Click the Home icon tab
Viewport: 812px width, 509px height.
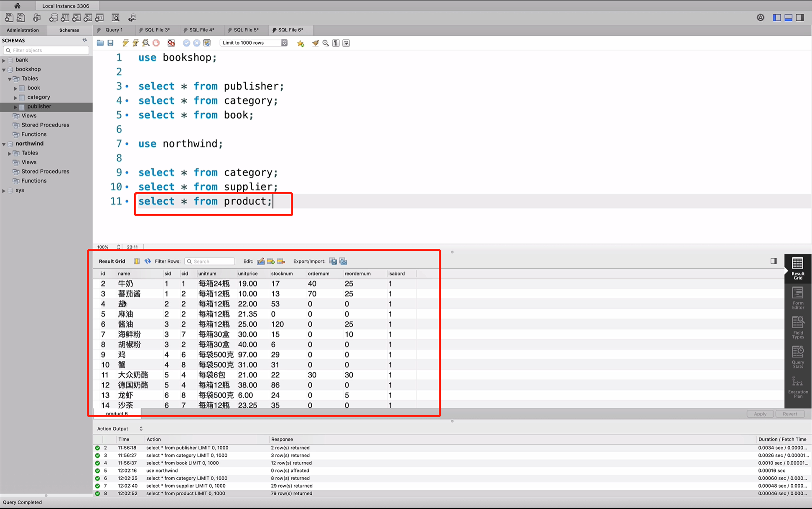[x=17, y=6]
